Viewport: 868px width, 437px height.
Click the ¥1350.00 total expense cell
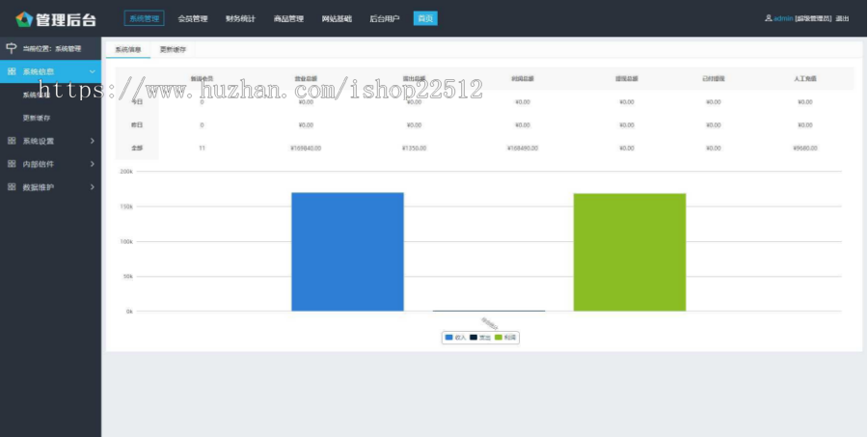click(414, 149)
